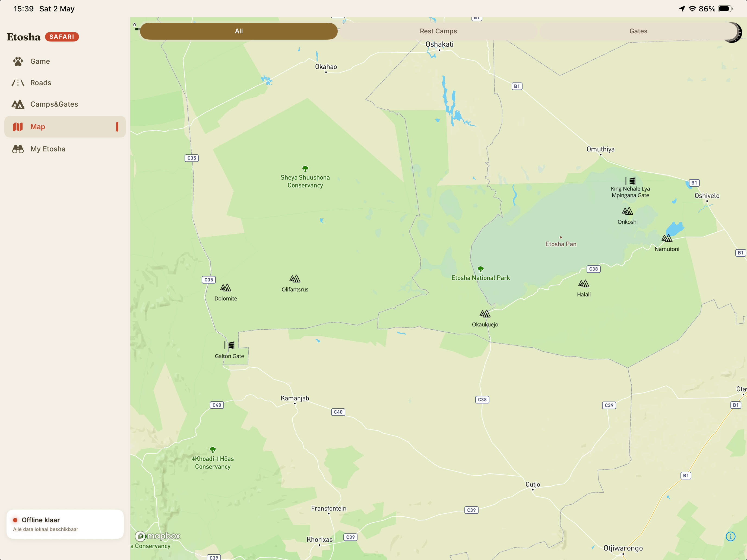Open the Roads section icon

click(x=18, y=83)
